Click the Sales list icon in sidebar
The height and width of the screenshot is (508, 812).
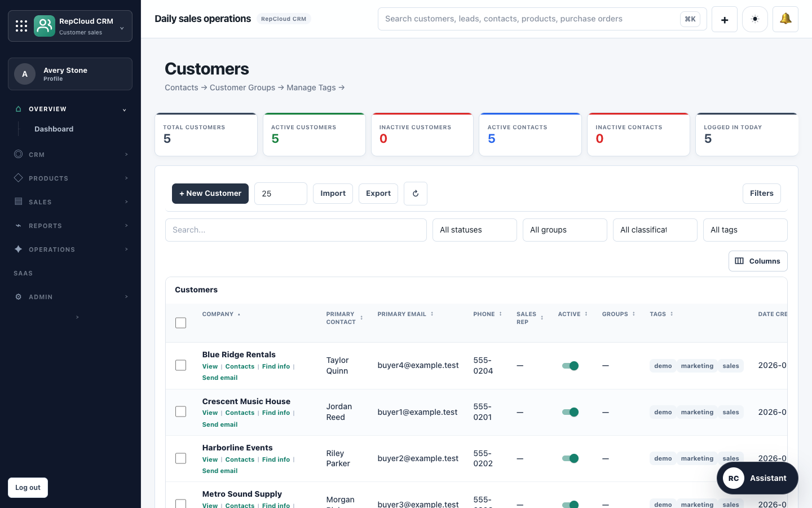coord(19,202)
